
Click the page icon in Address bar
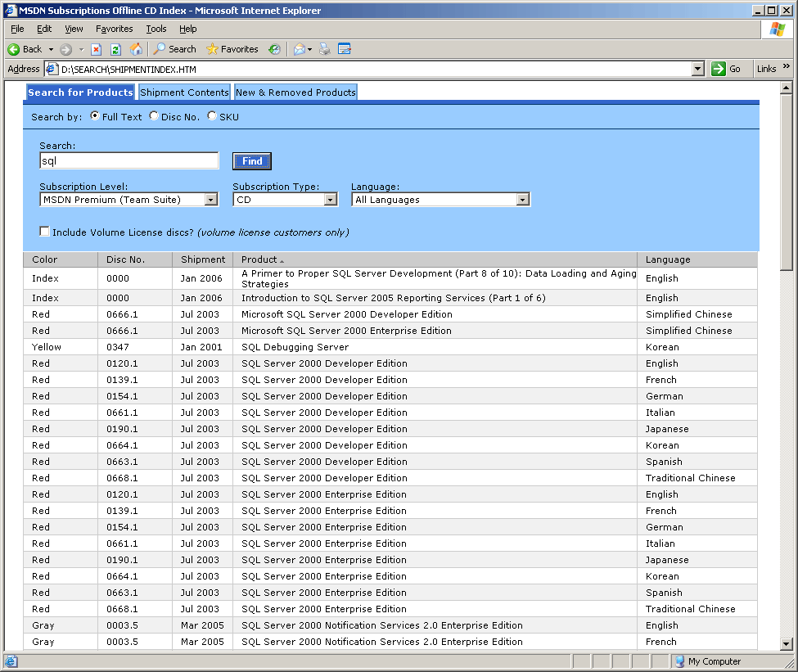tap(52, 69)
